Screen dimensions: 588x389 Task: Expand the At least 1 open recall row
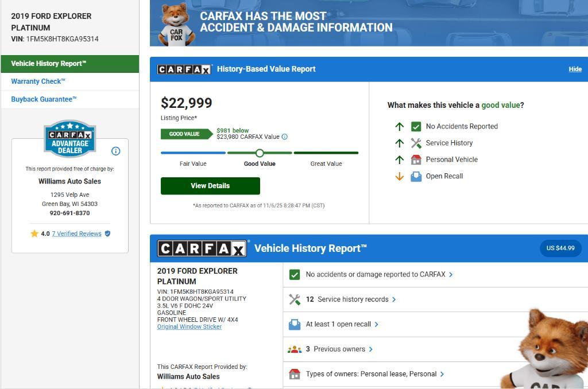click(x=342, y=324)
